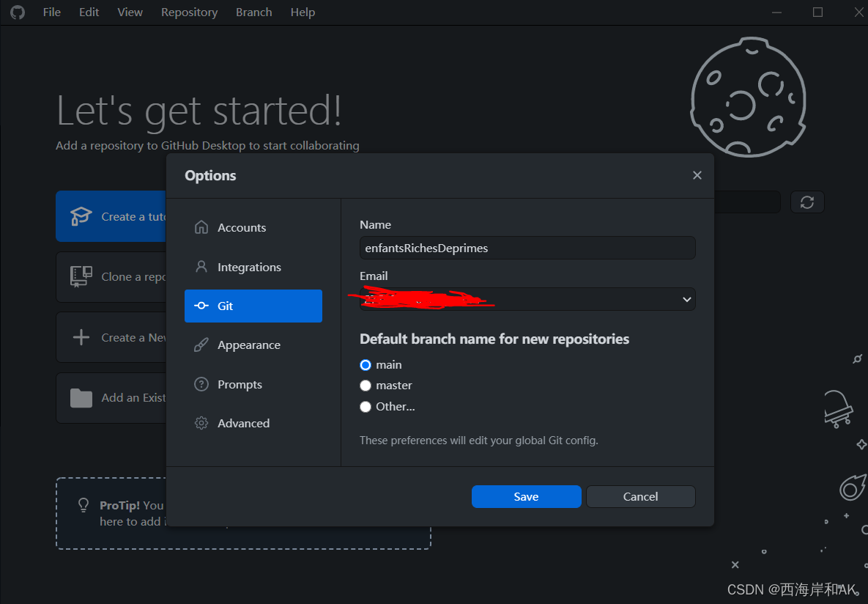Cancel the Options dialog
The height and width of the screenshot is (604, 868).
[x=640, y=496]
